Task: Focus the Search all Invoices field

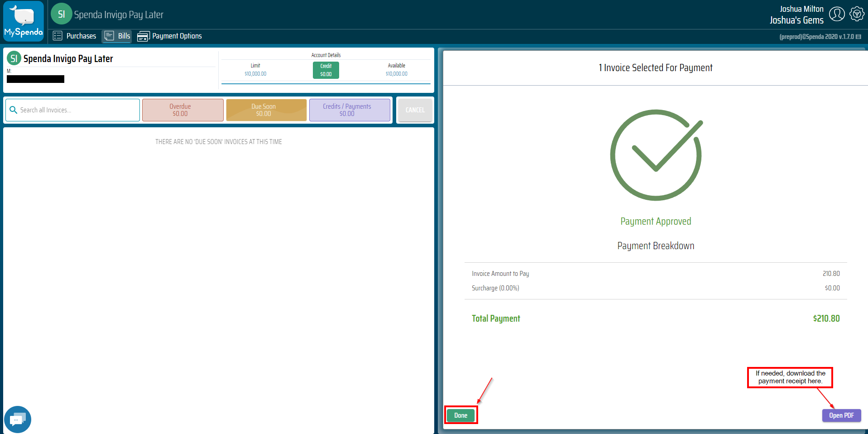Action: 72,110
